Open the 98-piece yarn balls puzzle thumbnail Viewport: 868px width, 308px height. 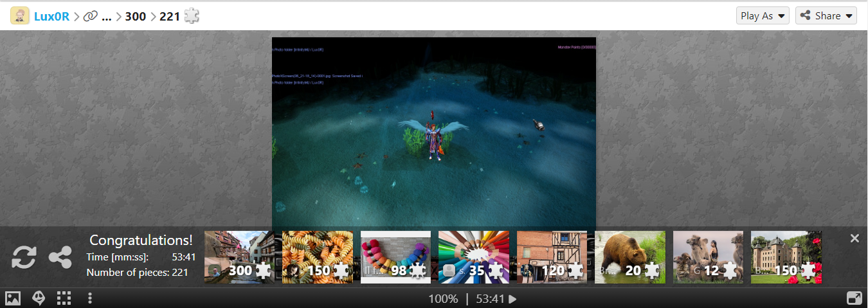[395, 257]
